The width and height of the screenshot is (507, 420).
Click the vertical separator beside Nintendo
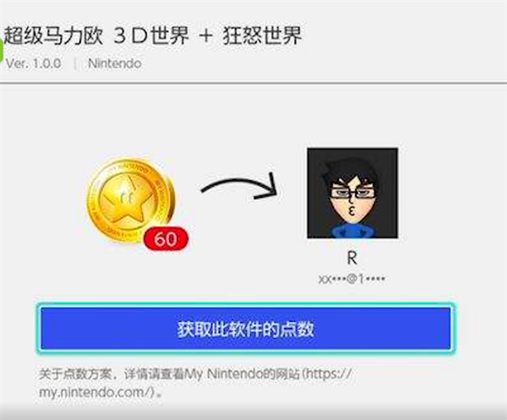(x=75, y=63)
